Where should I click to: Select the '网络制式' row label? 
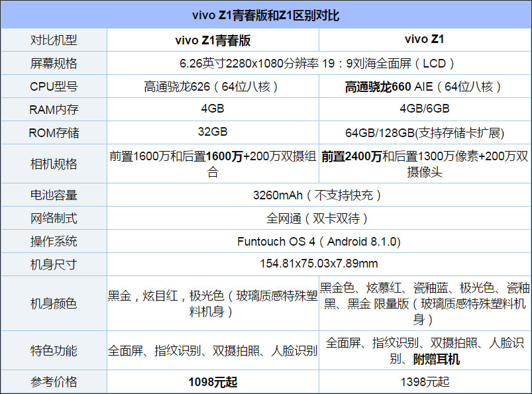[54, 219]
